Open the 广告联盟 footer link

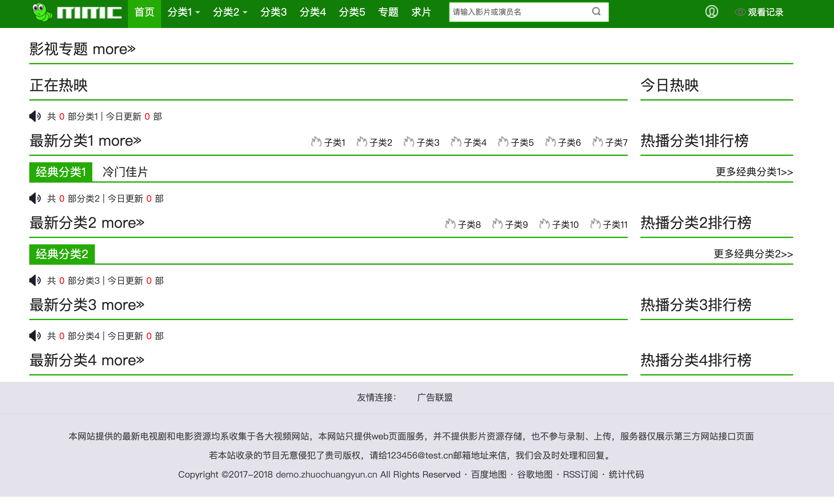(435, 397)
